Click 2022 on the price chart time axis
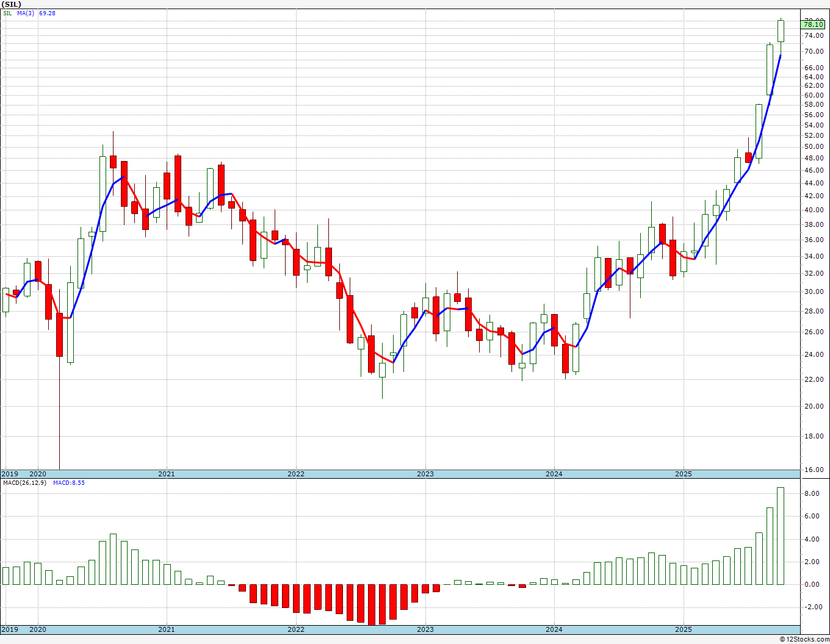The width and height of the screenshot is (830, 644). click(296, 474)
